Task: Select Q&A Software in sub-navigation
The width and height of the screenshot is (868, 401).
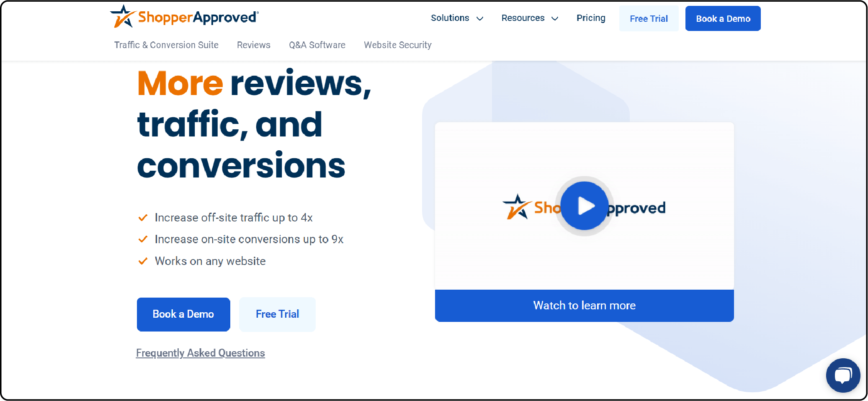Action: pos(317,45)
